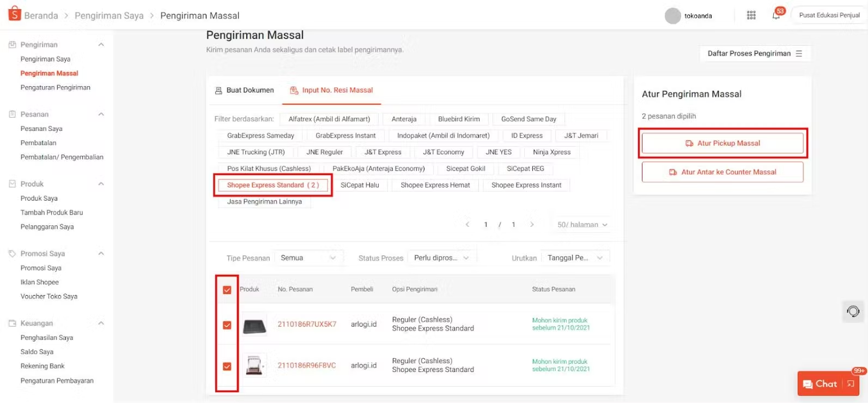The height and width of the screenshot is (403, 868).
Task: Click product thumbnail of order 2110186R96F8VC
Action: tap(254, 365)
